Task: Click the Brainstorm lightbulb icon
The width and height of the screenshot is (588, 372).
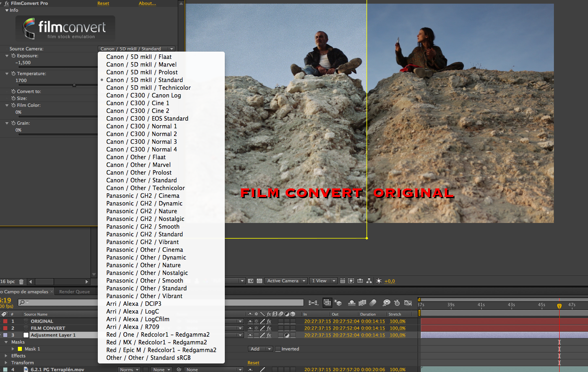Action: point(387,303)
